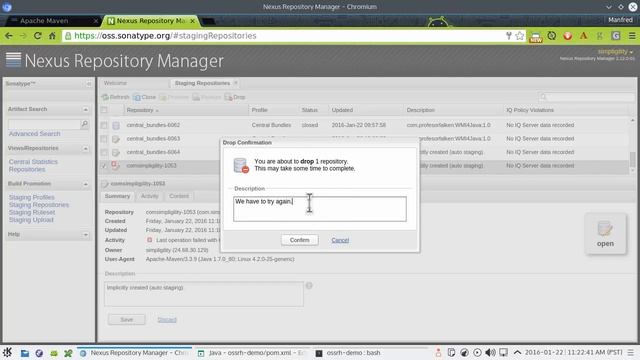Click the staging repositories filter search field

coord(587,97)
